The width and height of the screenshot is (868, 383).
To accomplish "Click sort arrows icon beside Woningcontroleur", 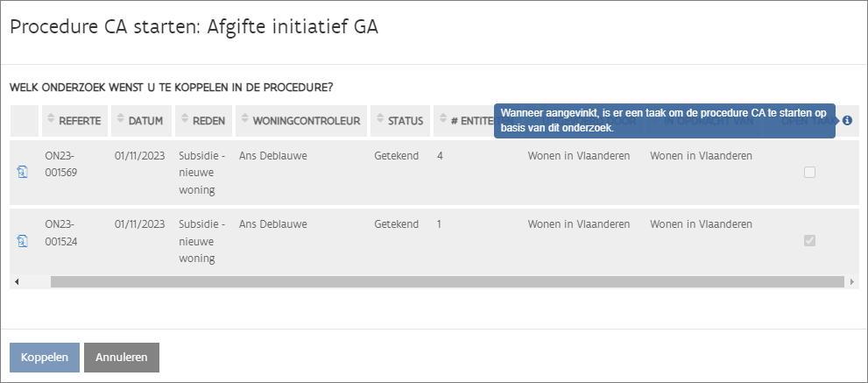I will pos(244,121).
